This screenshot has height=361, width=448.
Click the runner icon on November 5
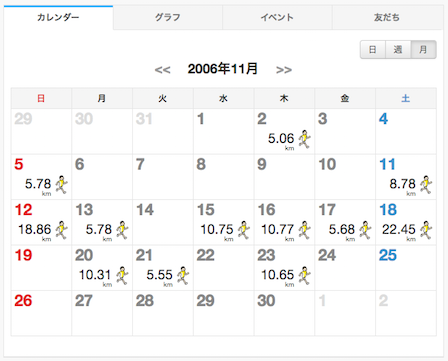62,185
